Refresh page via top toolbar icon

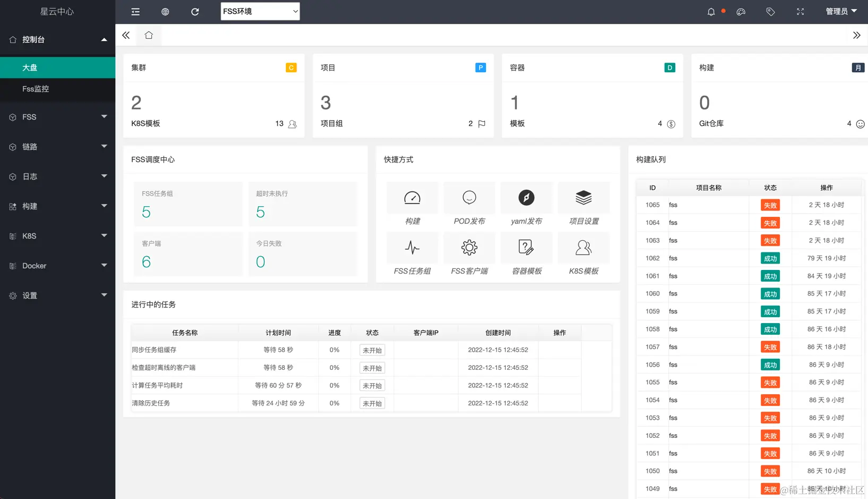click(x=195, y=12)
